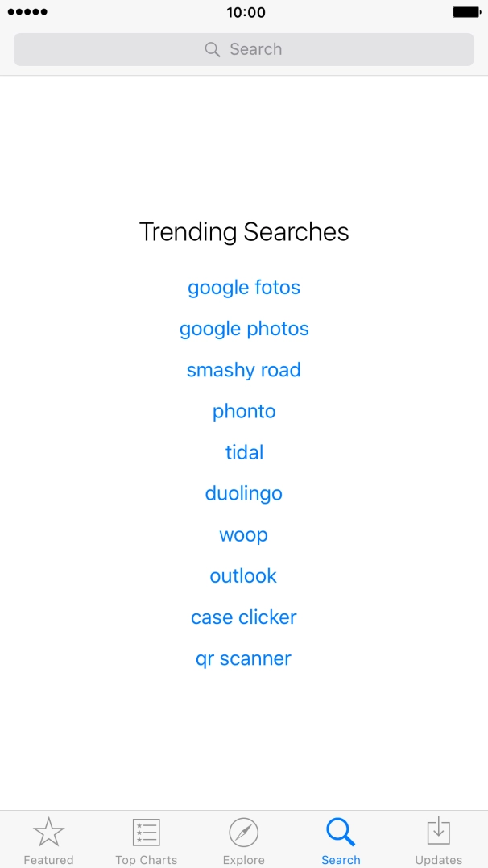Tap the Search input field

(x=243, y=49)
